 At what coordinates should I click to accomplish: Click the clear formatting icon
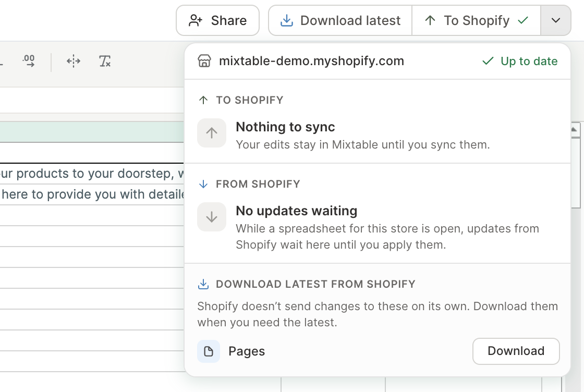click(x=105, y=61)
